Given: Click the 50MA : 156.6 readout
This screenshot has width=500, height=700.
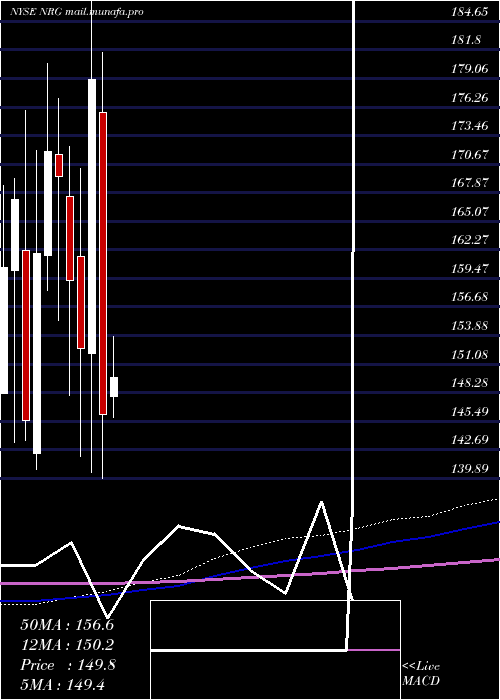Looking at the screenshot, I should coord(67,625).
